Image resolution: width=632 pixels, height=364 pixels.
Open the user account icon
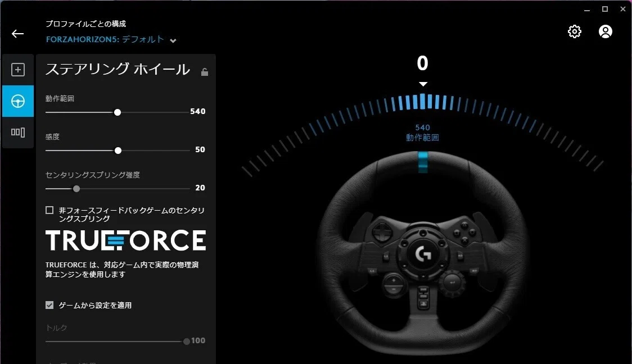pyautogui.click(x=606, y=31)
